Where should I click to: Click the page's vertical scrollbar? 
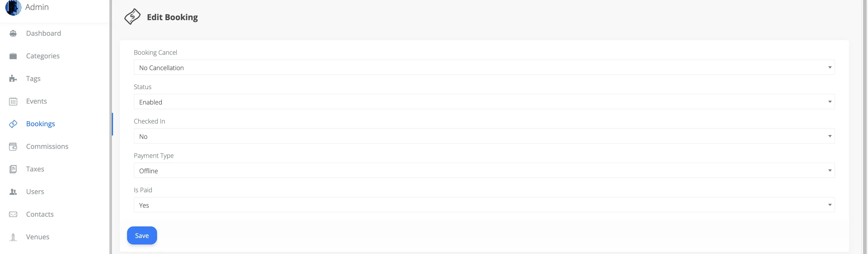865,127
